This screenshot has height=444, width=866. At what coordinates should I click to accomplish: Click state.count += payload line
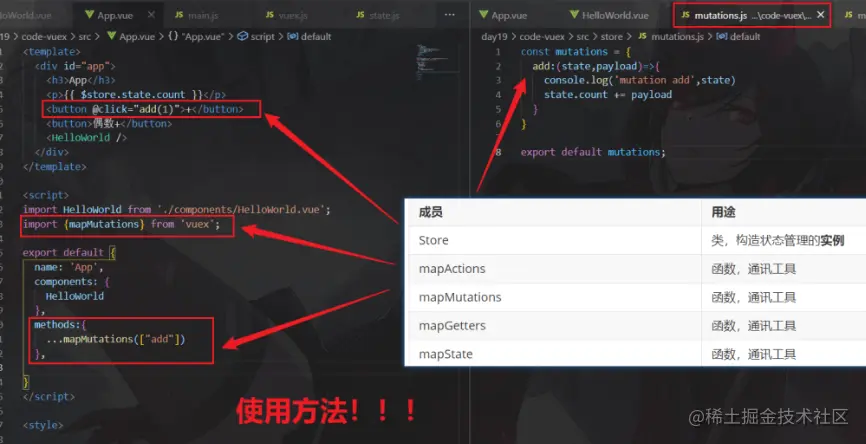pyautogui.click(x=608, y=94)
